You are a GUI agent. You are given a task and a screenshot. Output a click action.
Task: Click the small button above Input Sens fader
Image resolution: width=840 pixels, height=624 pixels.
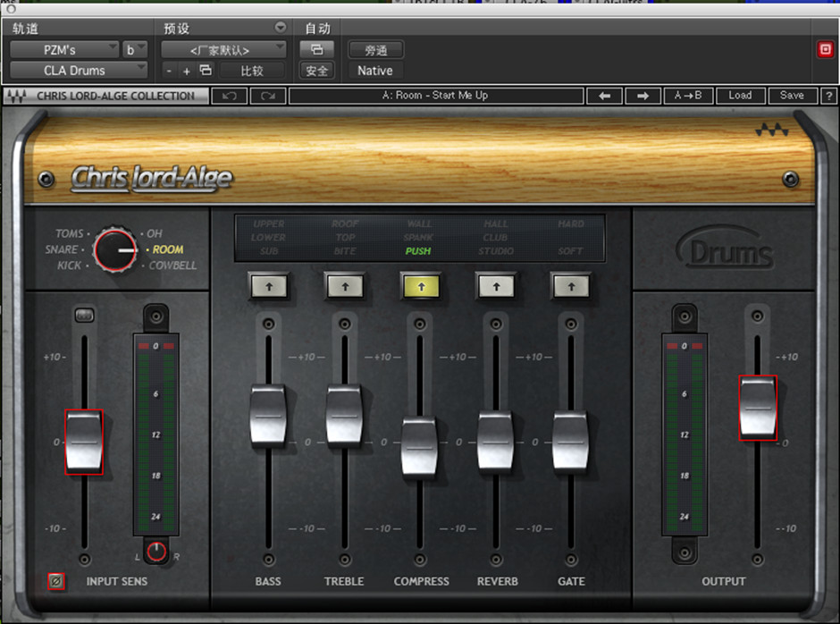tap(84, 316)
